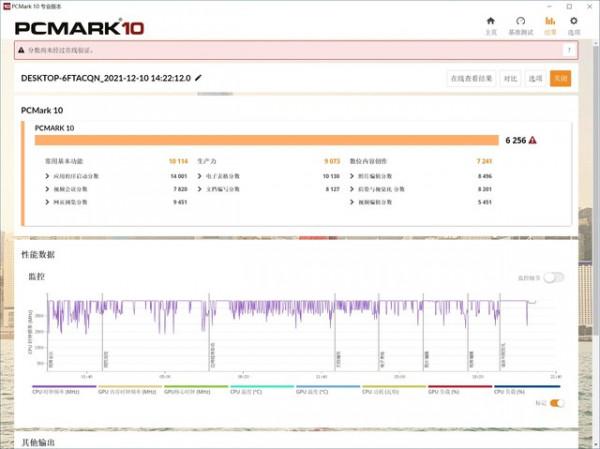
Task: Click the warning icon in the red banner
Action: pos(21,50)
